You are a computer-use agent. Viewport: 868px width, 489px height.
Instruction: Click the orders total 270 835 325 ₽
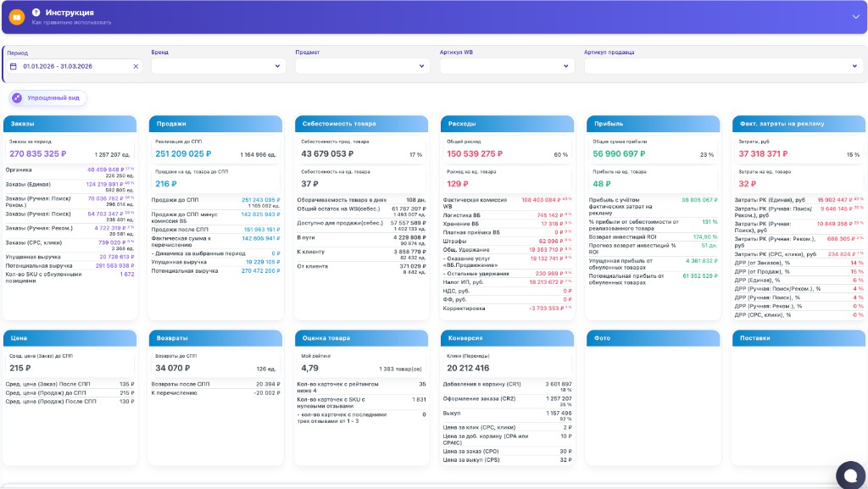(37, 153)
